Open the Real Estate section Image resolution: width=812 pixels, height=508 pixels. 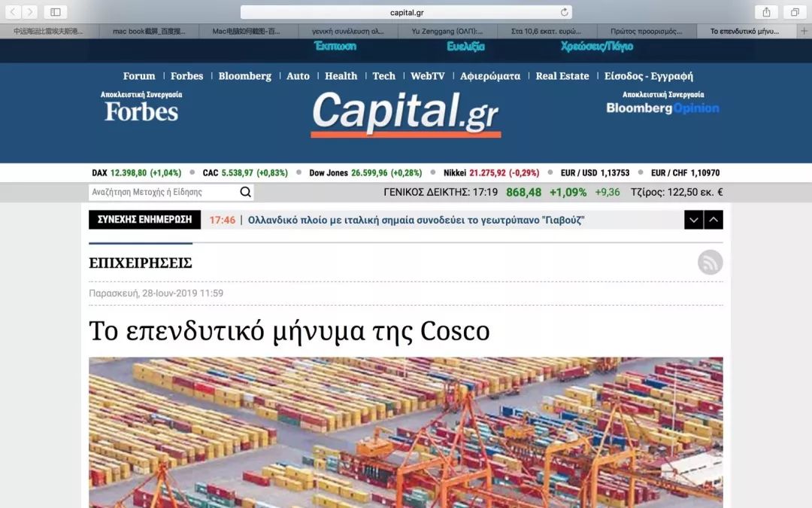pos(562,76)
